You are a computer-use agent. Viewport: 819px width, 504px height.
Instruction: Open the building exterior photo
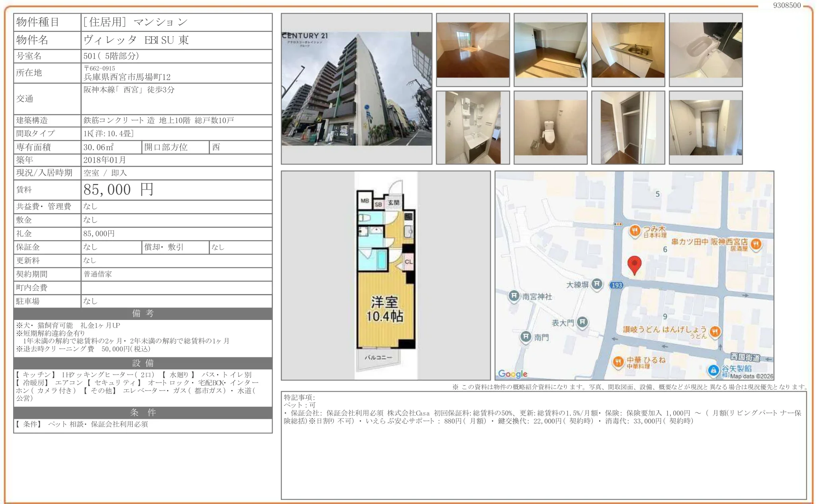356,89
